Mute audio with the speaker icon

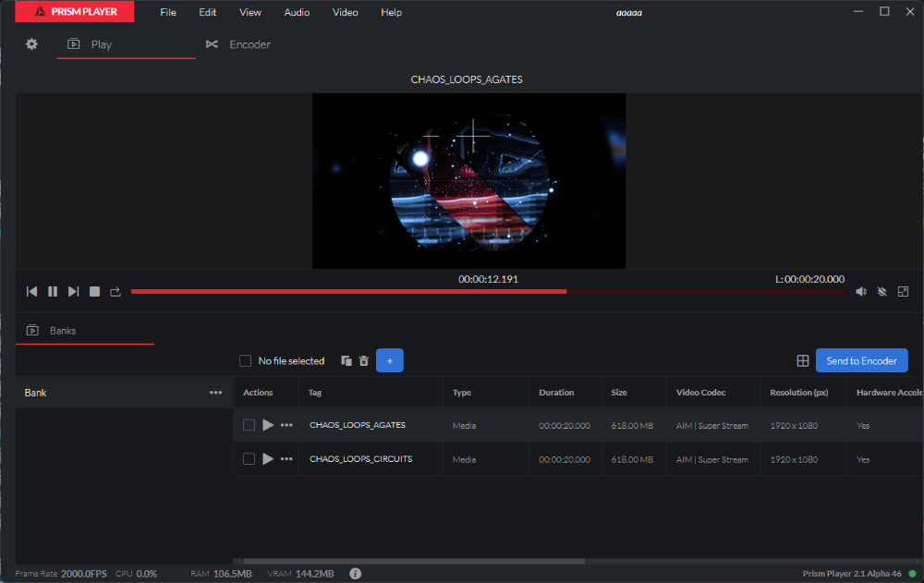click(861, 291)
